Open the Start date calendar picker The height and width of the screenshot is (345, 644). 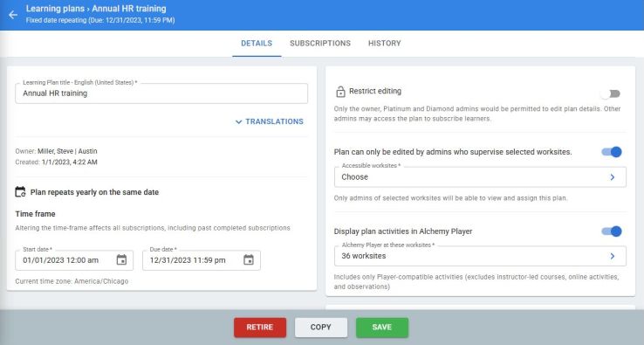pyautogui.click(x=121, y=260)
